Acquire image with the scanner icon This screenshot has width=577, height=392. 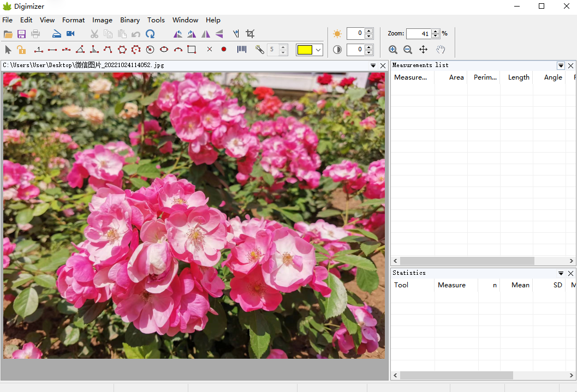click(56, 34)
